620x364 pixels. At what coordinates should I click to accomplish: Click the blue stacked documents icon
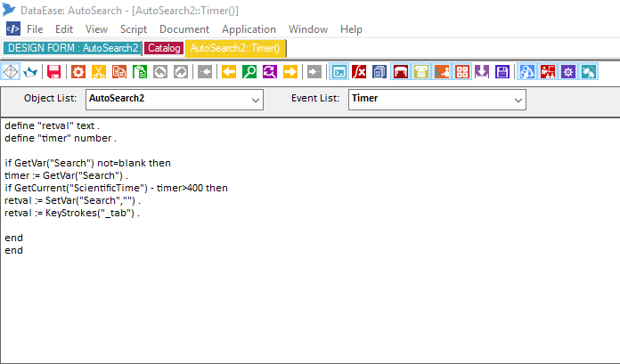tap(379, 72)
